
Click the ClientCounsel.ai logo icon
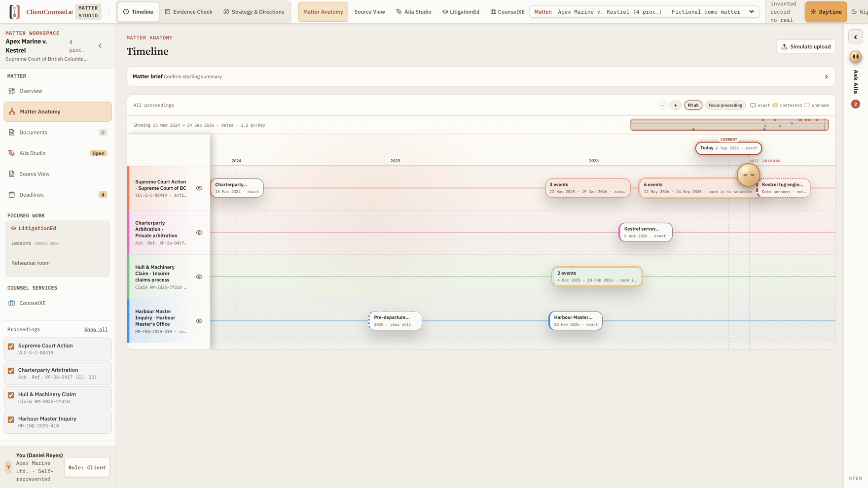point(15,12)
